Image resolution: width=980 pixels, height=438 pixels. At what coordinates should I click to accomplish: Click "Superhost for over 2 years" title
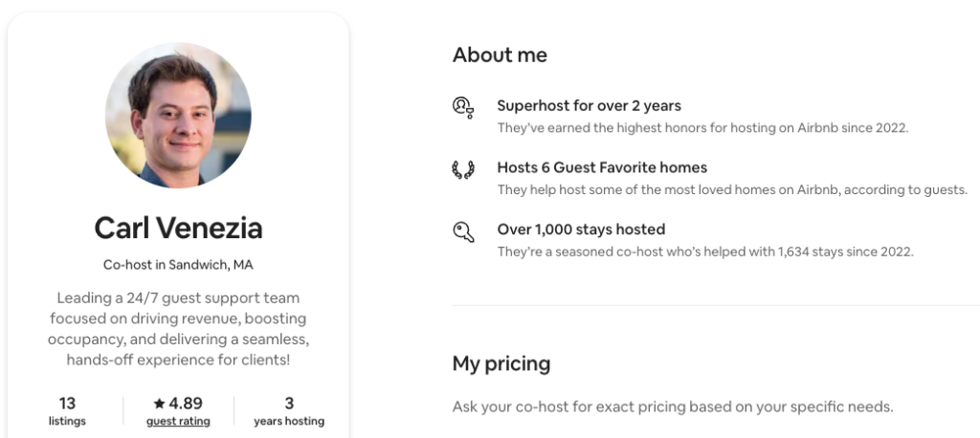tap(589, 106)
